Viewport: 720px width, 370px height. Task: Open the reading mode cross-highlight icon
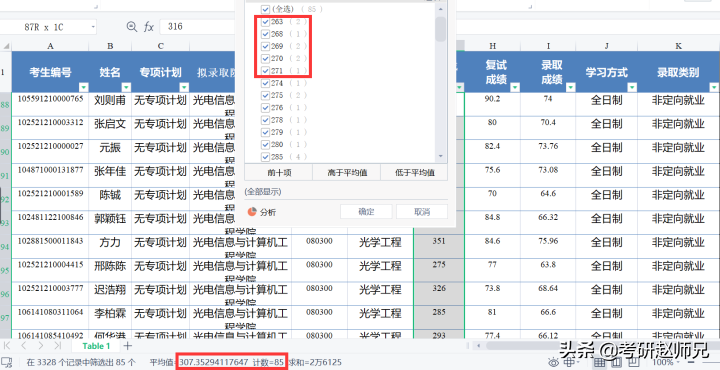point(569,362)
